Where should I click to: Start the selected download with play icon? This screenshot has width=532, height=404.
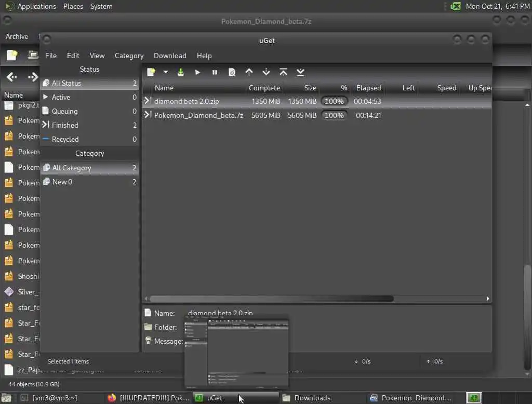coord(197,72)
